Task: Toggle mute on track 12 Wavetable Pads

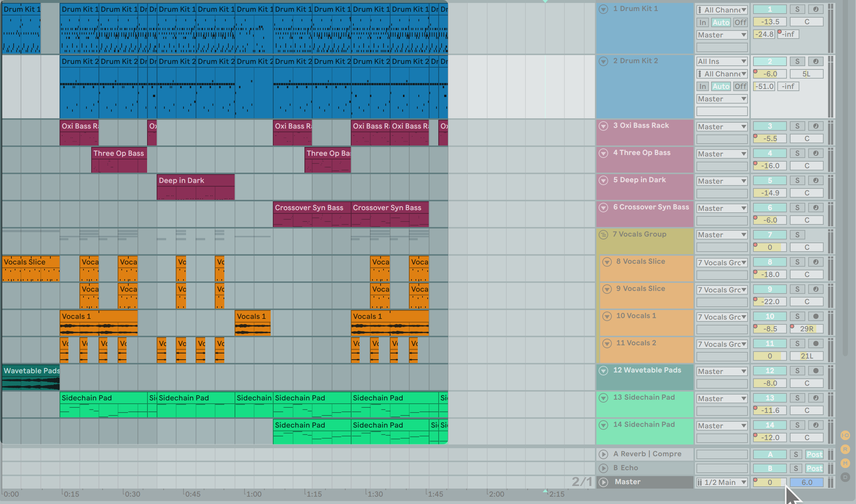Action: coord(770,371)
